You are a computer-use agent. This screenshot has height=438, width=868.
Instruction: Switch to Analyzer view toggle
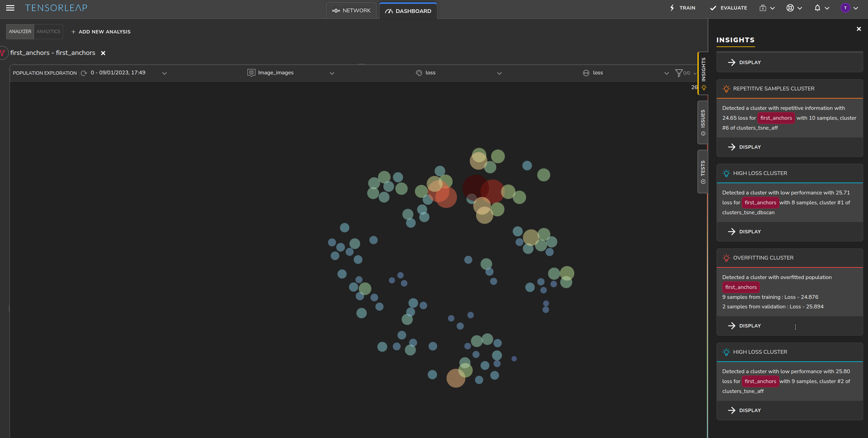pyautogui.click(x=20, y=31)
